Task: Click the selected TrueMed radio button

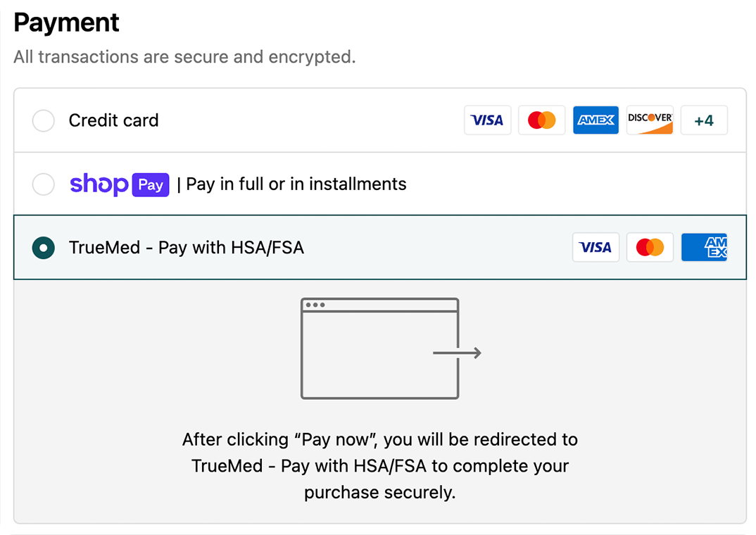Action: (44, 248)
